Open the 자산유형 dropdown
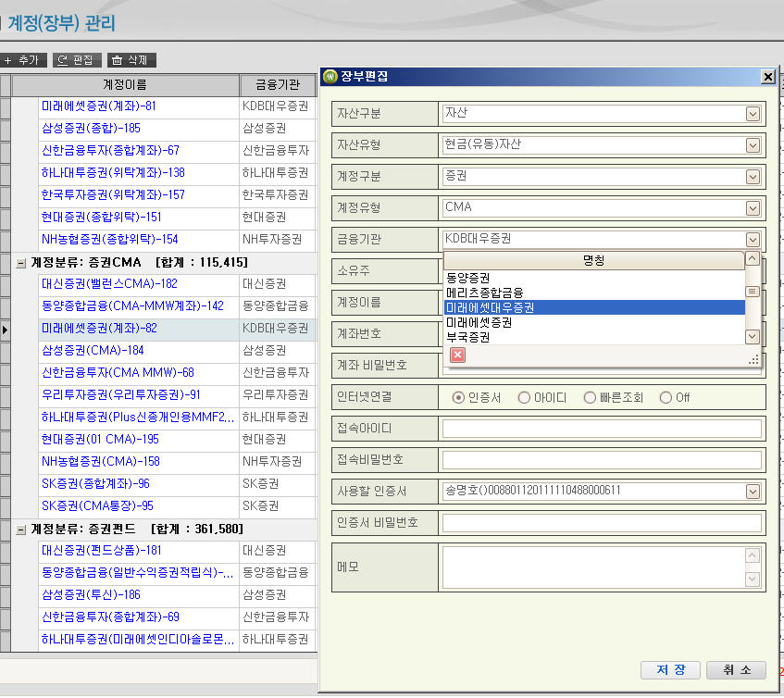This screenshot has width=784, height=698. 753,145
